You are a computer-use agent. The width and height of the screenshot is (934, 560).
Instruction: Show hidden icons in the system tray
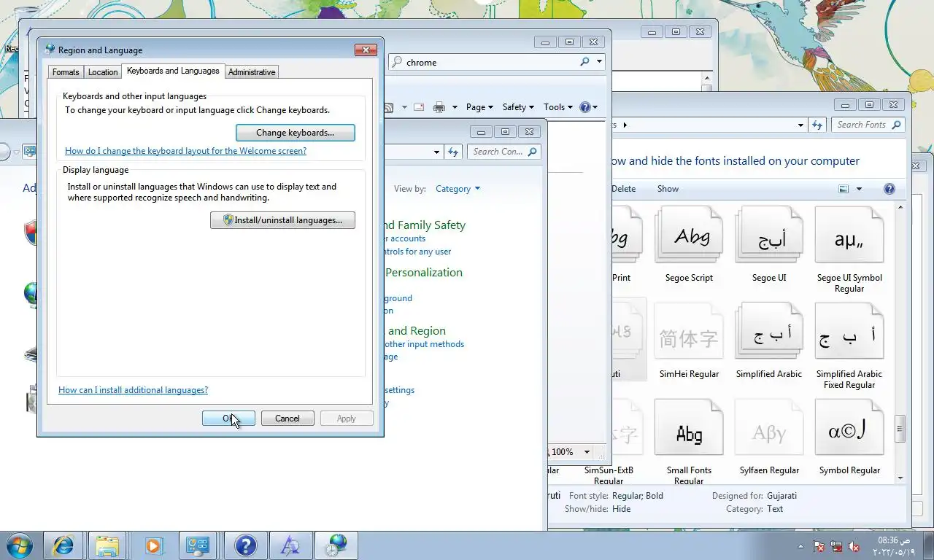[x=801, y=546]
